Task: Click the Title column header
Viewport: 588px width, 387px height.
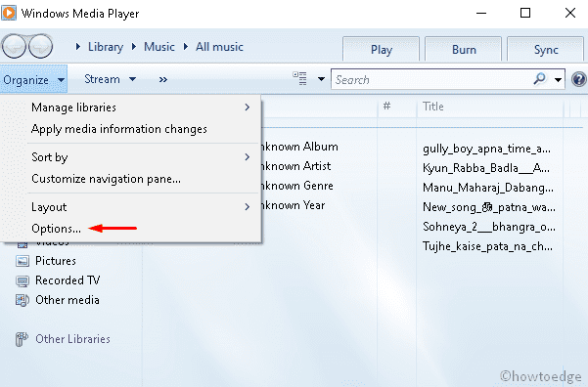Action: [x=490, y=107]
